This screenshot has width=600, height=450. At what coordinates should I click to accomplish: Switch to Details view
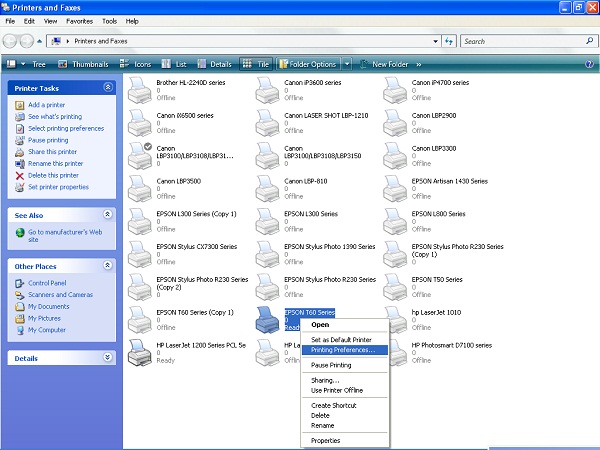pyautogui.click(x=215, y=64)
